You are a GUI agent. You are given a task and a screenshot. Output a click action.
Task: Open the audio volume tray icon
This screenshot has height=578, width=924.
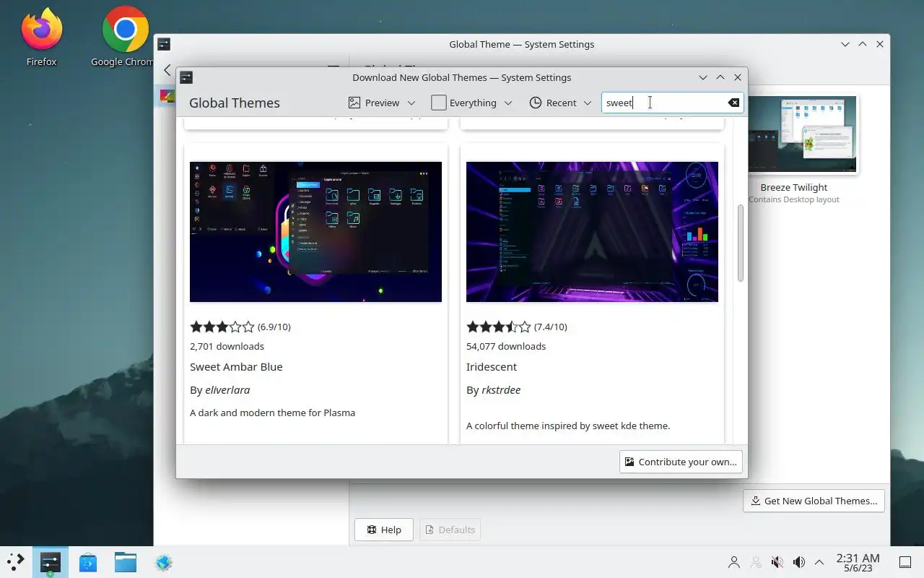[x=798, y=562]
